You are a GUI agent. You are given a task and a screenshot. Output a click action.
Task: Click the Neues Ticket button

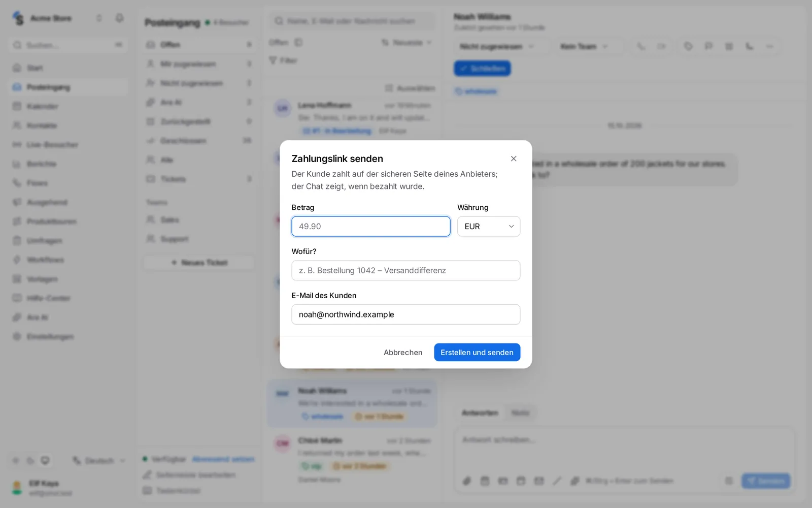click(199, 263)
